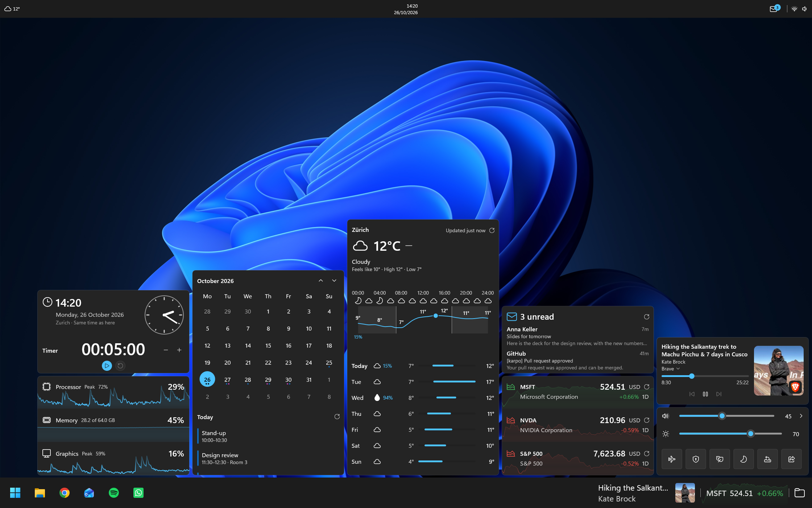
Task: Decrease timer duration with the minus button
Action: 166,350
